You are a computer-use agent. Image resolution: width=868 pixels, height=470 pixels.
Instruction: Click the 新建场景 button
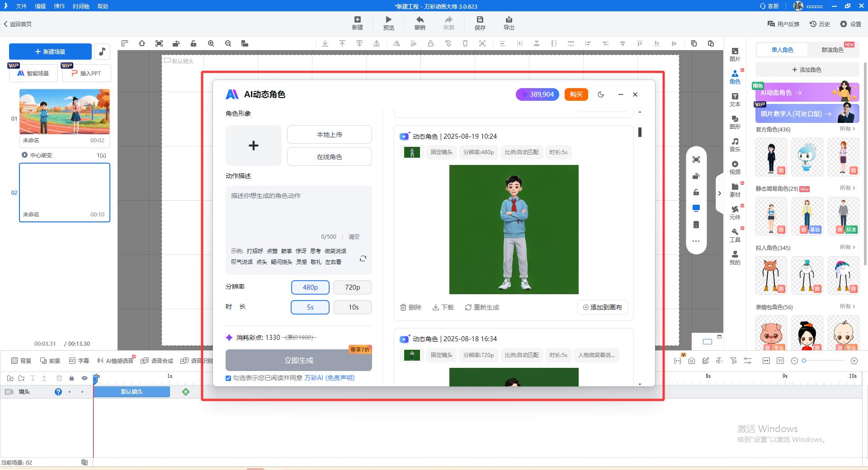(50, 52)
